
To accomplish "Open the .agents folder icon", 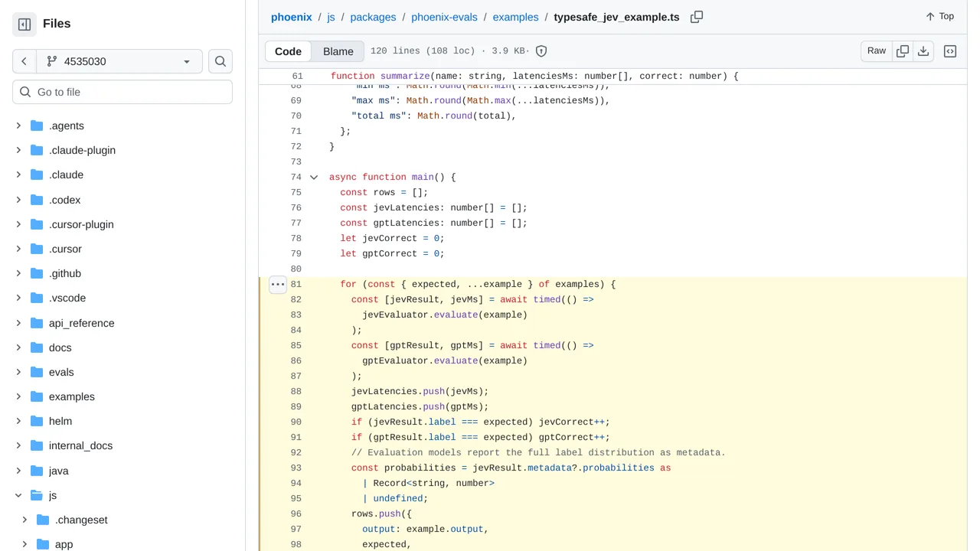I will pos(37,126).
